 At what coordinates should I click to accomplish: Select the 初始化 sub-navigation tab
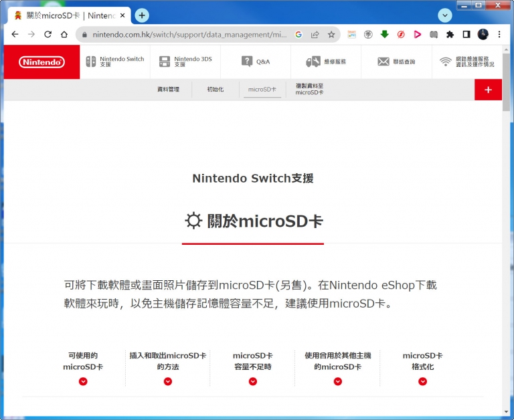click(x=216, y=89)
